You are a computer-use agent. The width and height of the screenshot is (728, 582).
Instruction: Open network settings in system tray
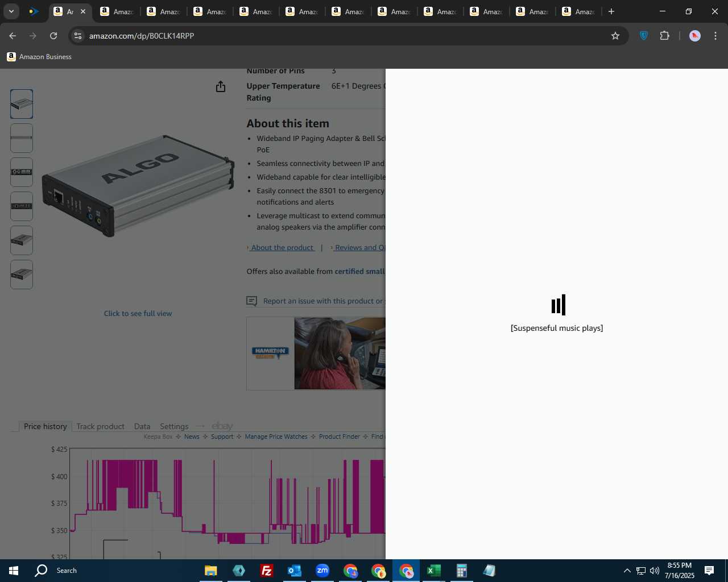641,571
